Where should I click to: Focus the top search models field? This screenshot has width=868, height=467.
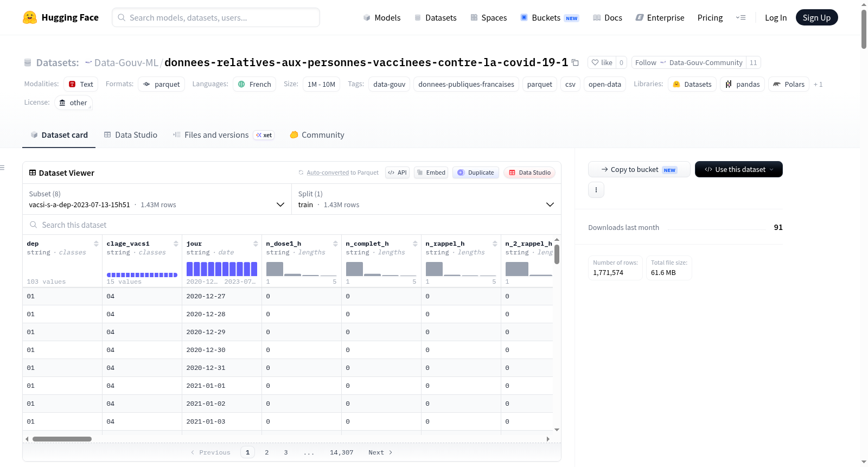pos(216,17)
